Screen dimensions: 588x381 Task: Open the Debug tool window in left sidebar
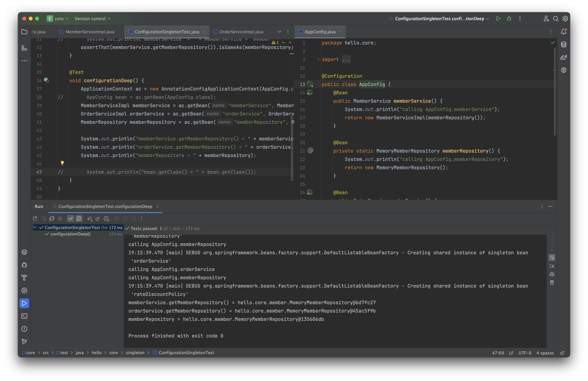tap(24, 265)
